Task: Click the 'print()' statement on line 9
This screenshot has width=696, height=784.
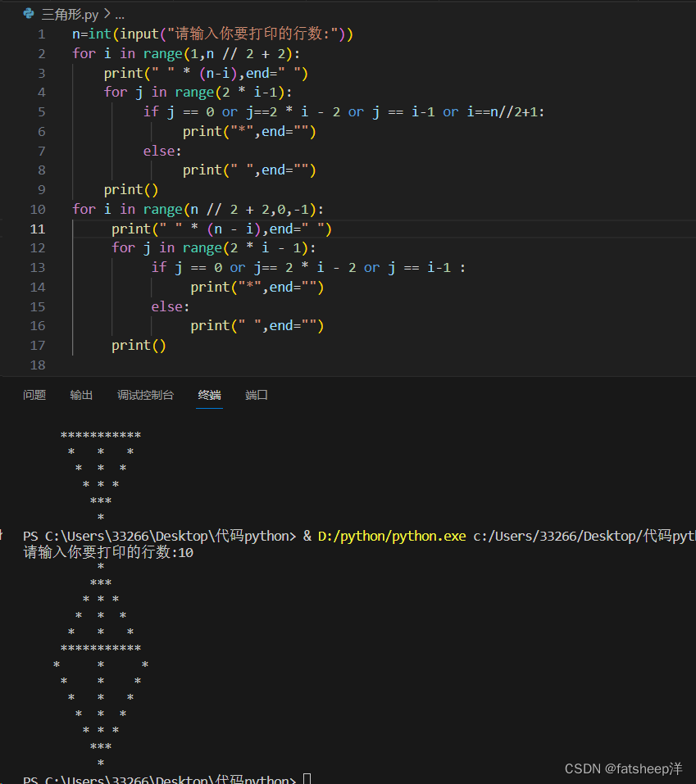Action: (x=131, y=190)
